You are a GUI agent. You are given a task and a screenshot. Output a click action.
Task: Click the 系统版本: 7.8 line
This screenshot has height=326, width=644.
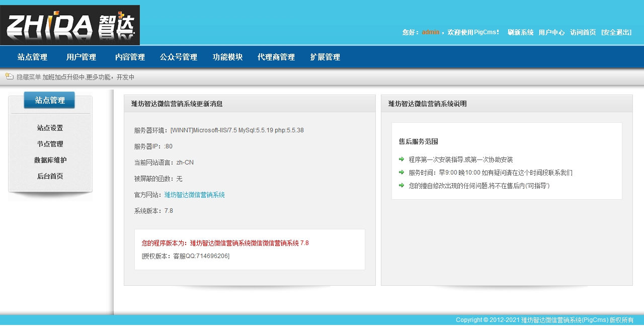click(153, 211)
